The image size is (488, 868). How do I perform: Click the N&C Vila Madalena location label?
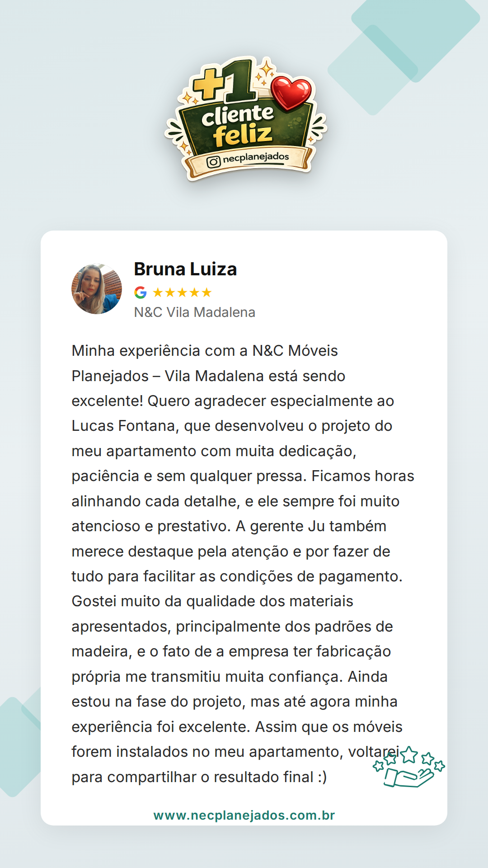tap(195, 312)
